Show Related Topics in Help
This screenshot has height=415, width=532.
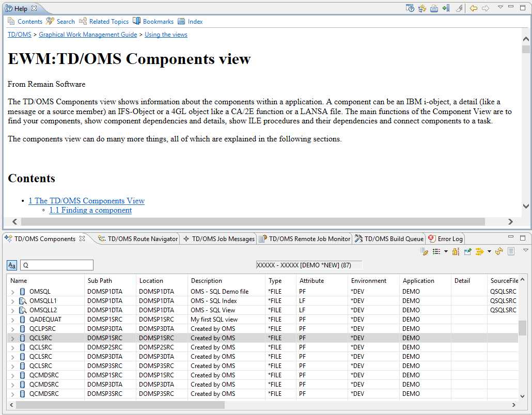pyautogui.click(x=104, y=21)
